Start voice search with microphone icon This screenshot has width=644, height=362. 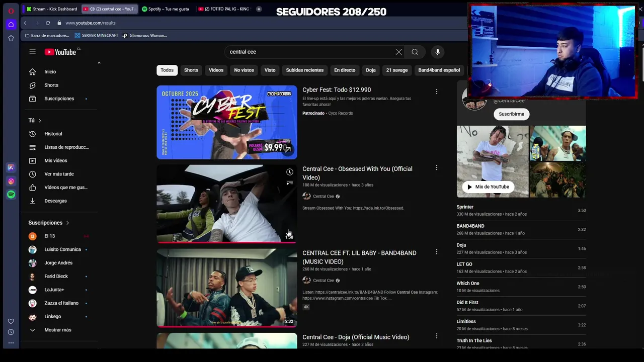(437, 52)
